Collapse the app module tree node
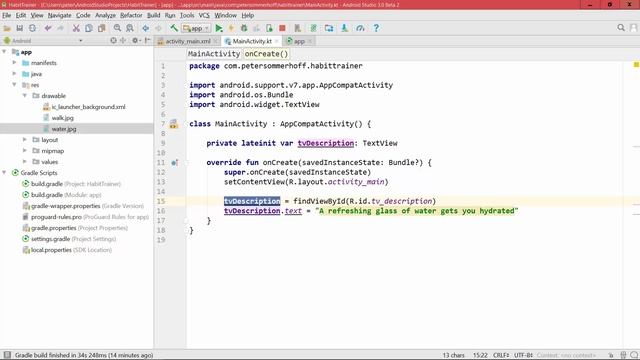 pyautogui.click(x=4, y=52)
